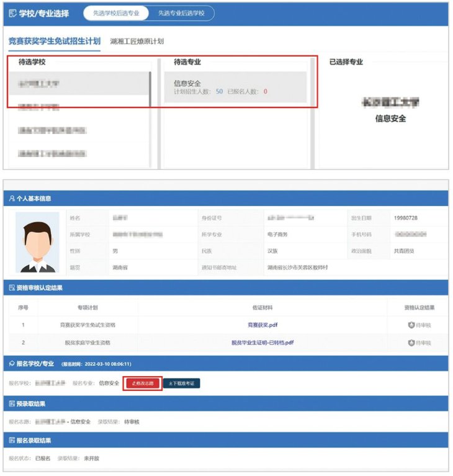Click the 待审核 admission result text
This screenshot has width=453, height=476.
click(x=132, y=421)
